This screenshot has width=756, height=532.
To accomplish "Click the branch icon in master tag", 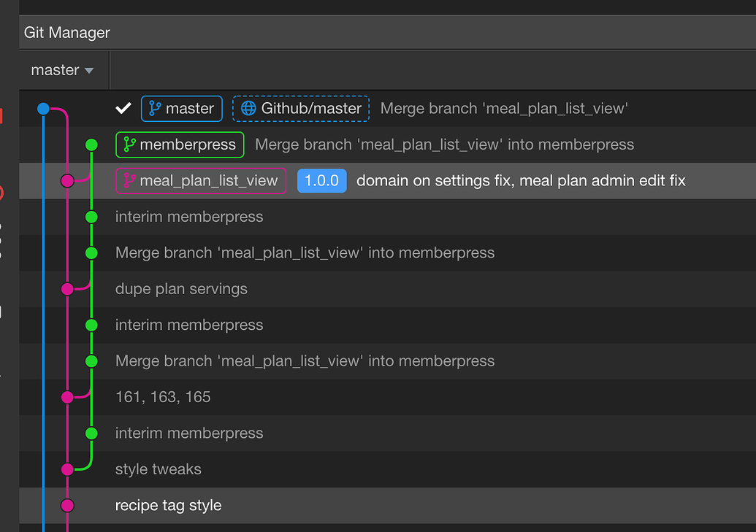I will pyautogui.click(x=154, y=109).
